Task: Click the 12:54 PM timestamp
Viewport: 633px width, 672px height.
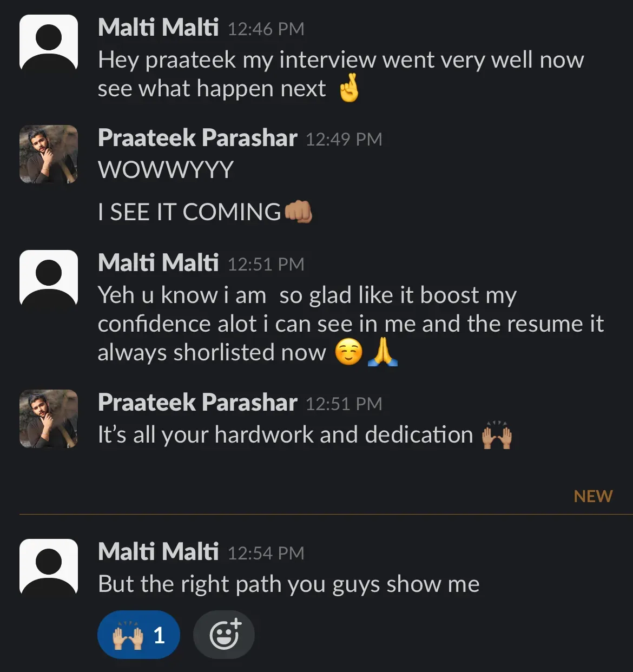Action: pyautogui.click(x=266, y=553)
